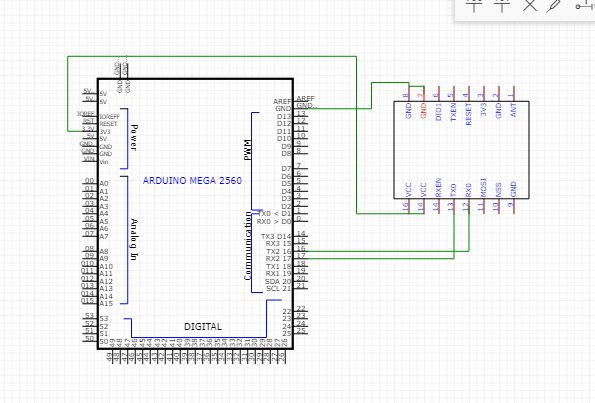Image resolution: width=595 pixels, height=403 pixels.
Task: Select the Arduino's 3V3 pin label
Action: click(x=105, y=132)
